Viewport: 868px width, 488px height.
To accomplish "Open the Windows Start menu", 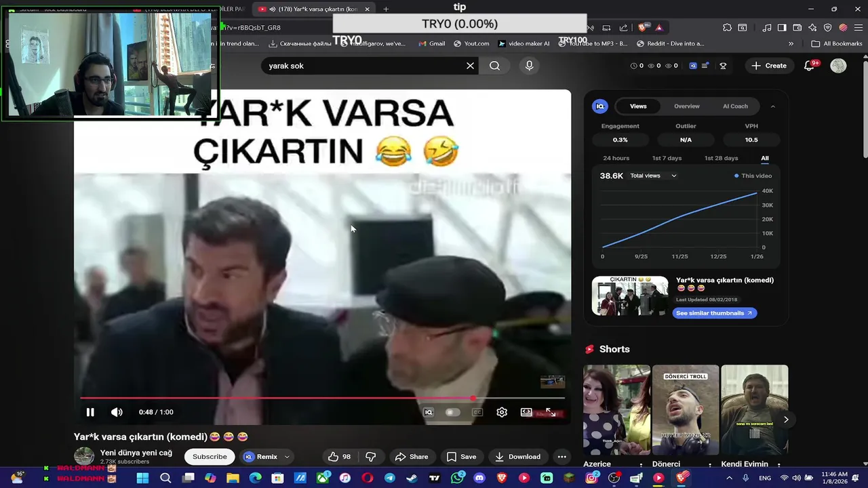I will pyautogui.click(x=142, y=478).
